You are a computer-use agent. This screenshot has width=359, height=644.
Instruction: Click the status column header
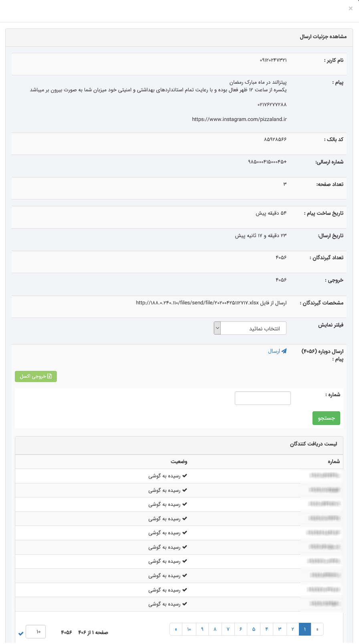(x=179, y=461)
